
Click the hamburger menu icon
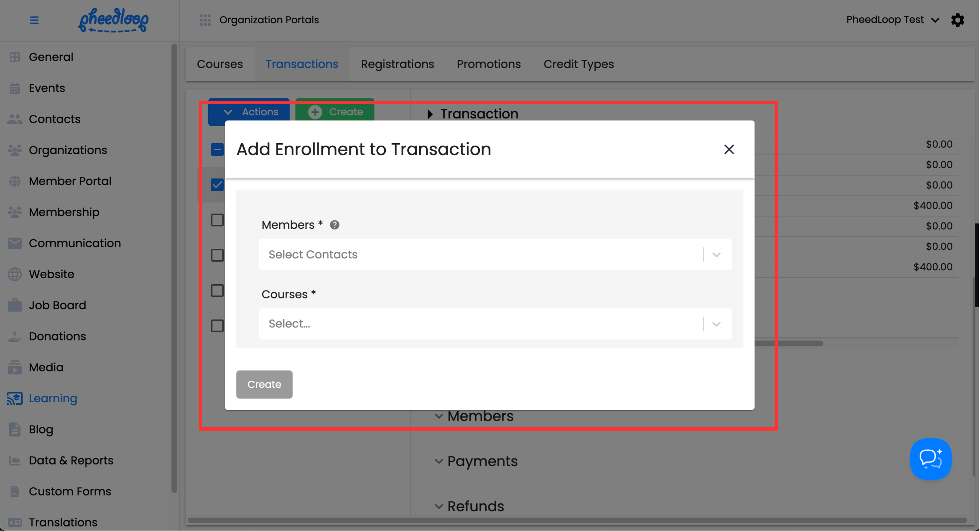34,20
